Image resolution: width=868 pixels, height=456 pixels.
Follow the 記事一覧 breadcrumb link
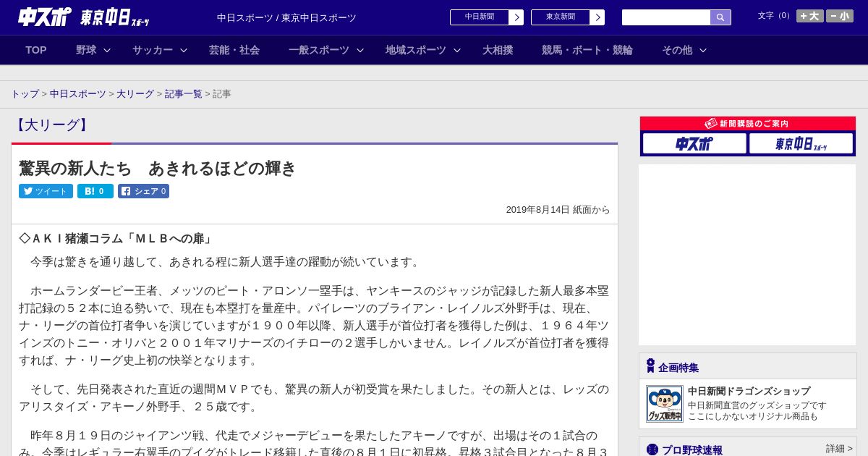click(x=184, y=94)
